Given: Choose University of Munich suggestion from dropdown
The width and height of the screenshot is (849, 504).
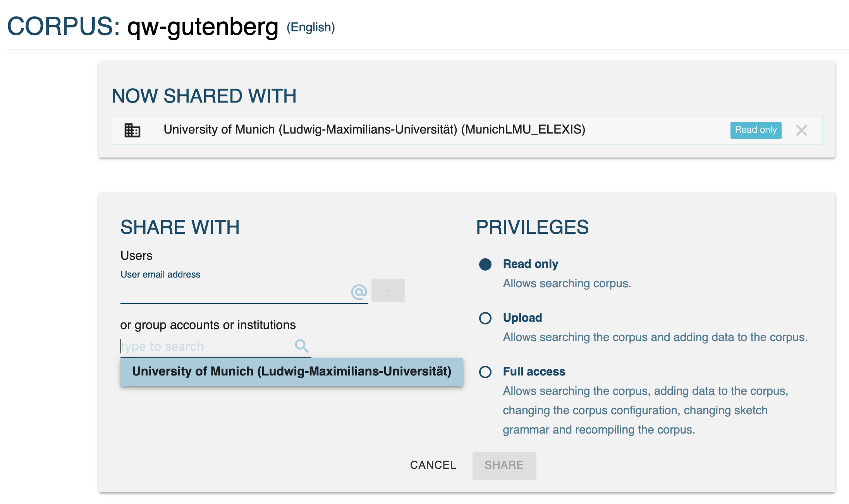Looking at the screenshot, I should point(292,372).
